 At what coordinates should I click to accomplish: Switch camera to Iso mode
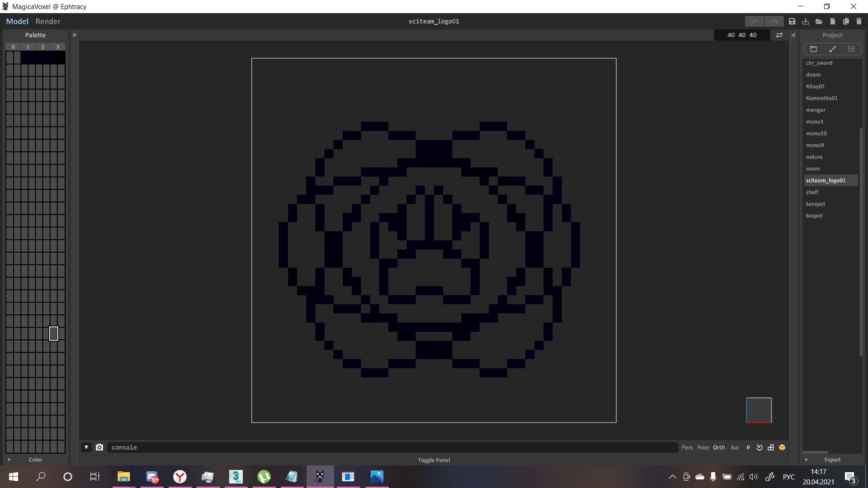pos(735,447)
